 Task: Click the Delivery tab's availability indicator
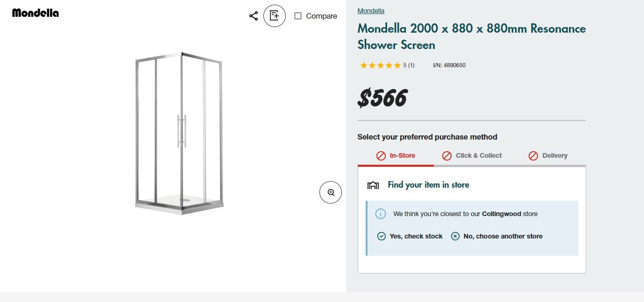pos(533,155)
